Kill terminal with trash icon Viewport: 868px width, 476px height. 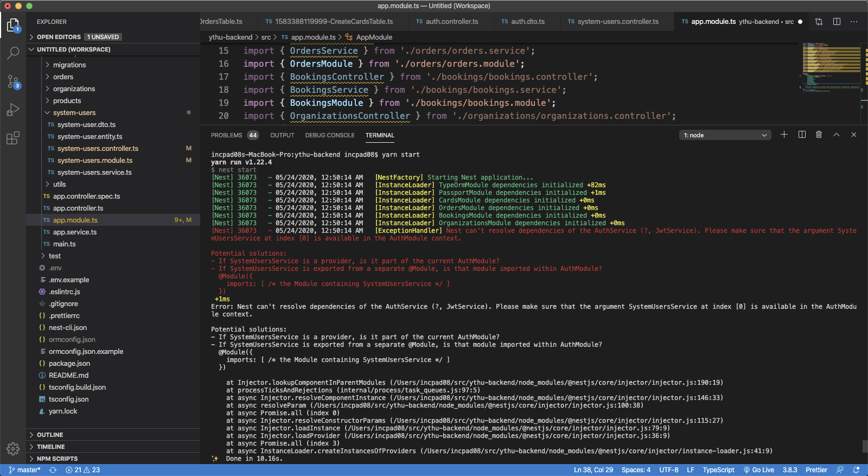[x=819, y=135]
